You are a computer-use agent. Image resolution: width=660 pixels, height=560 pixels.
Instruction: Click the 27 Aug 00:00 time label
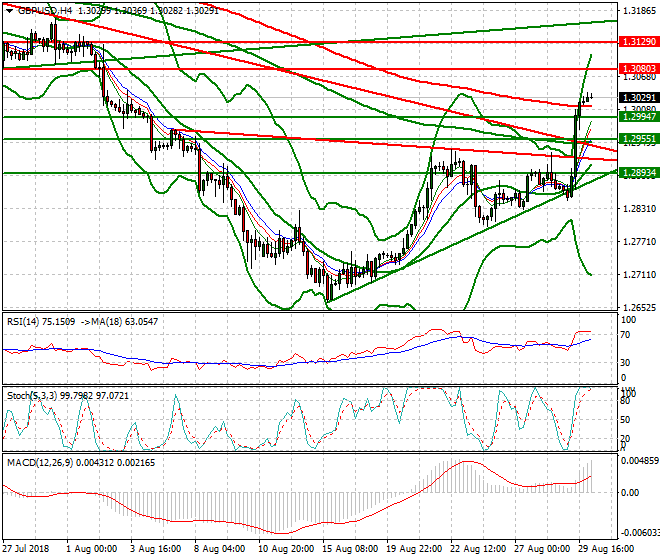pos(542,549)
